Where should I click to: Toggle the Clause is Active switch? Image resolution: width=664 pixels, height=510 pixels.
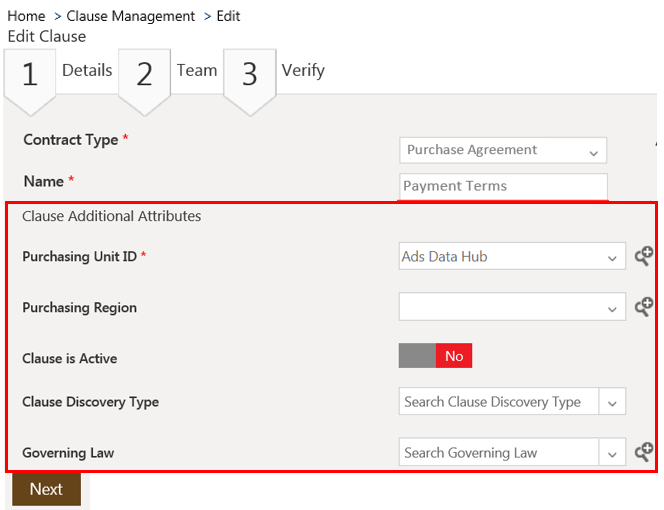click(435, 356)
